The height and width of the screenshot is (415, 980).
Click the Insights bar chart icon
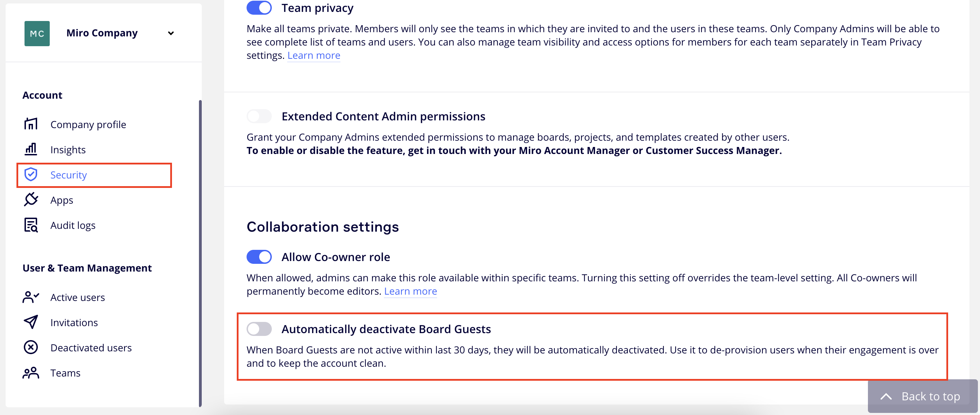(x=31, y=149)
